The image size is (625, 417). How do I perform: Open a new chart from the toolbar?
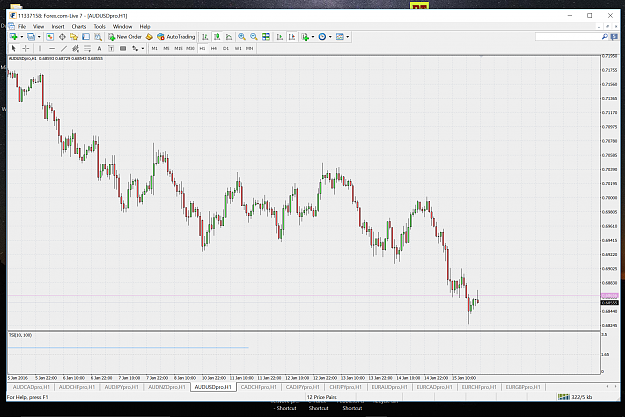(14, 37)
